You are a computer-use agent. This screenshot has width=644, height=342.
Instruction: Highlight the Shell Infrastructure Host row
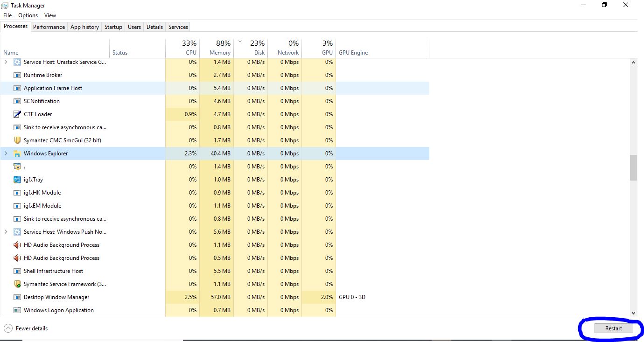pos(53,271)
